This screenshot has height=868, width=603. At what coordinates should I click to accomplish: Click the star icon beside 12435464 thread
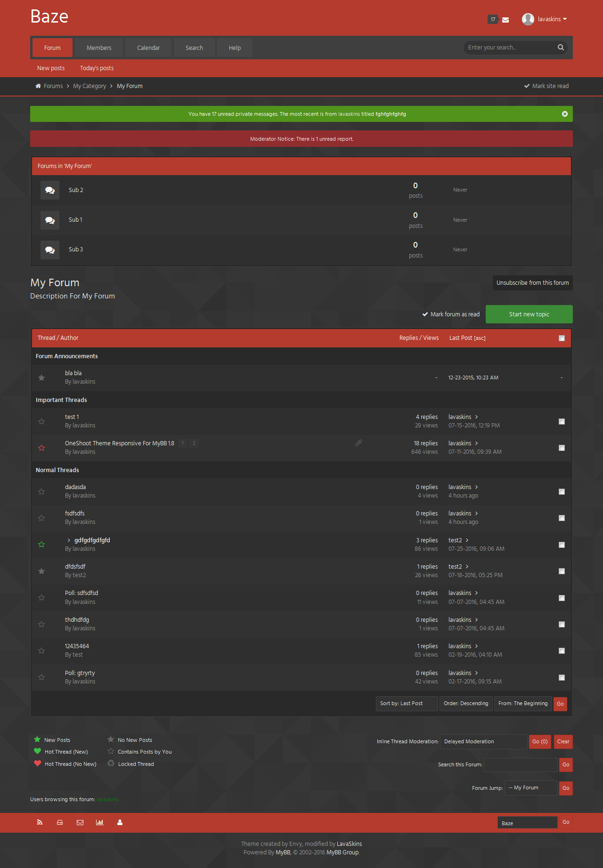click(41, 651)
